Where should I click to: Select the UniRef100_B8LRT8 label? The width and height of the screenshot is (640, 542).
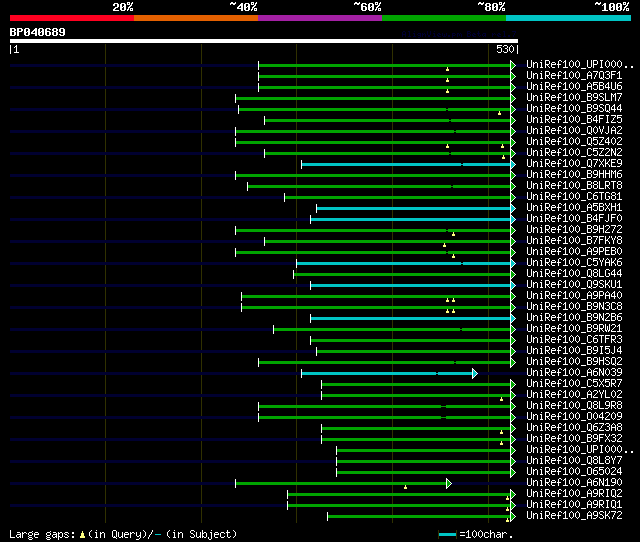click(574, 186)
